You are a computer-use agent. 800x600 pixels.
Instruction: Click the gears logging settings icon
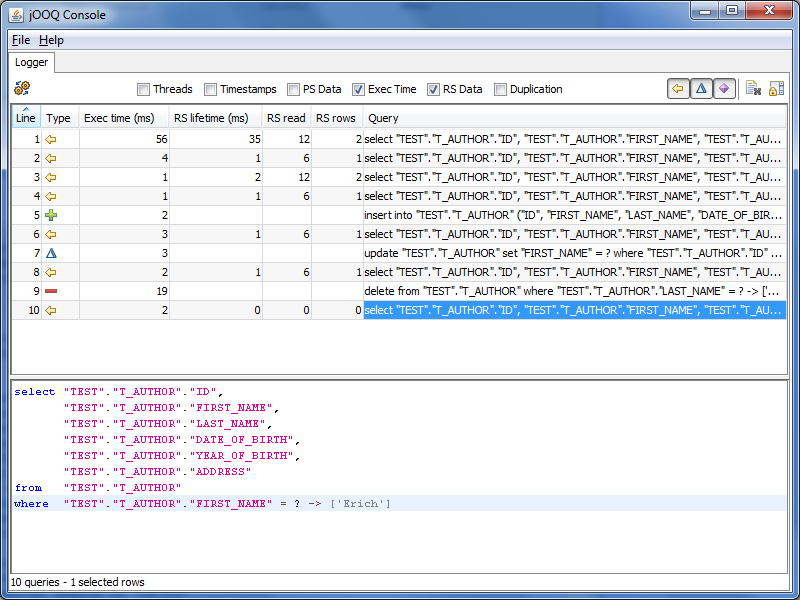[x=22, y=88]
